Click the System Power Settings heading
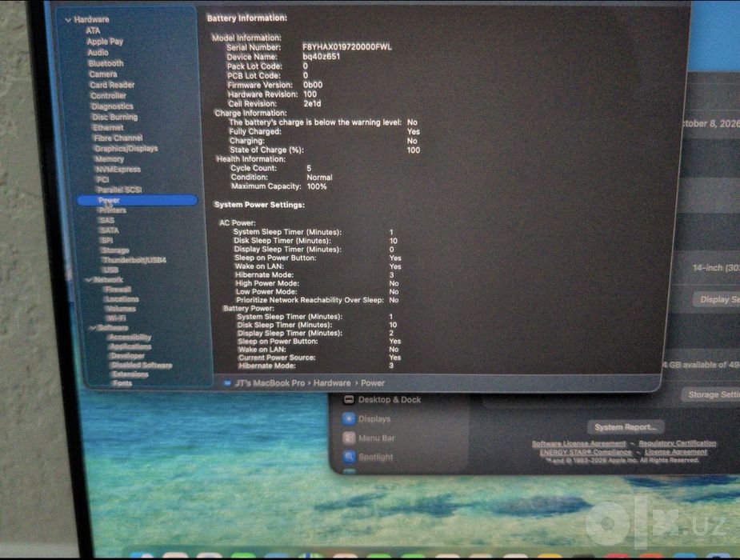 (x=259, y=205)
